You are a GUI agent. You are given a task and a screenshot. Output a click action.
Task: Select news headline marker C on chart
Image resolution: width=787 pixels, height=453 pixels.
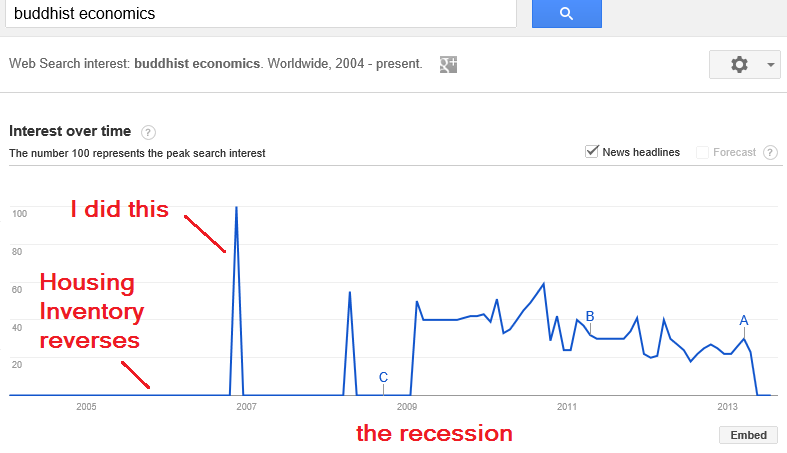383,377
